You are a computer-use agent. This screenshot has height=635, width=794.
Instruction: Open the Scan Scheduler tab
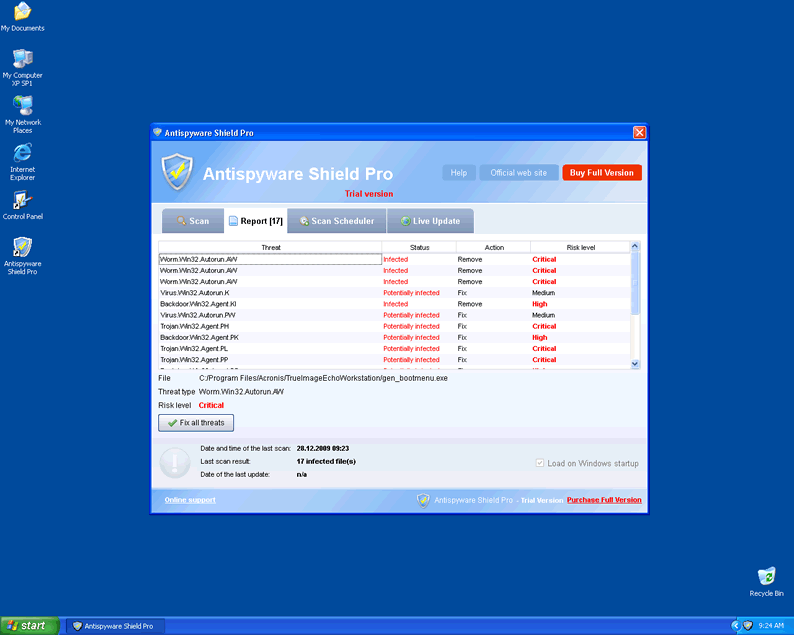[x=335, y=221]
